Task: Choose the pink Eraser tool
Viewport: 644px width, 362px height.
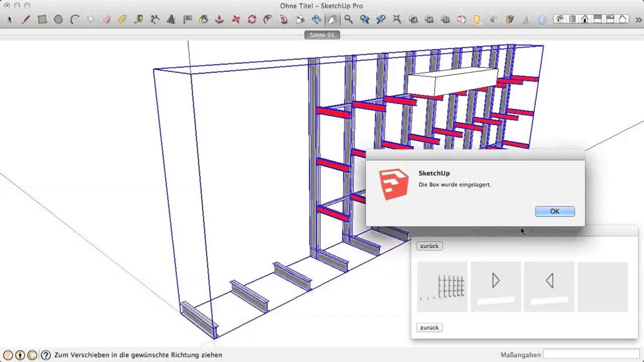Action: point(107,20)
